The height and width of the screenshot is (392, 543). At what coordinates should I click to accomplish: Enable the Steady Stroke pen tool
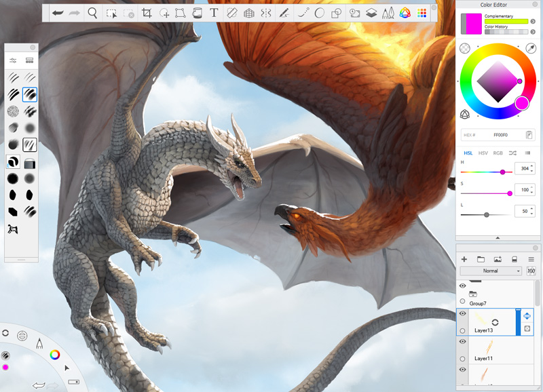coord(284,14)
